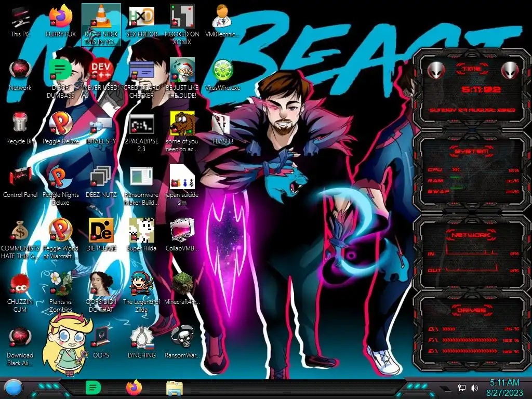Show the taskbar clock and date
Screen dimensions: 532x399
coord(504,388)
